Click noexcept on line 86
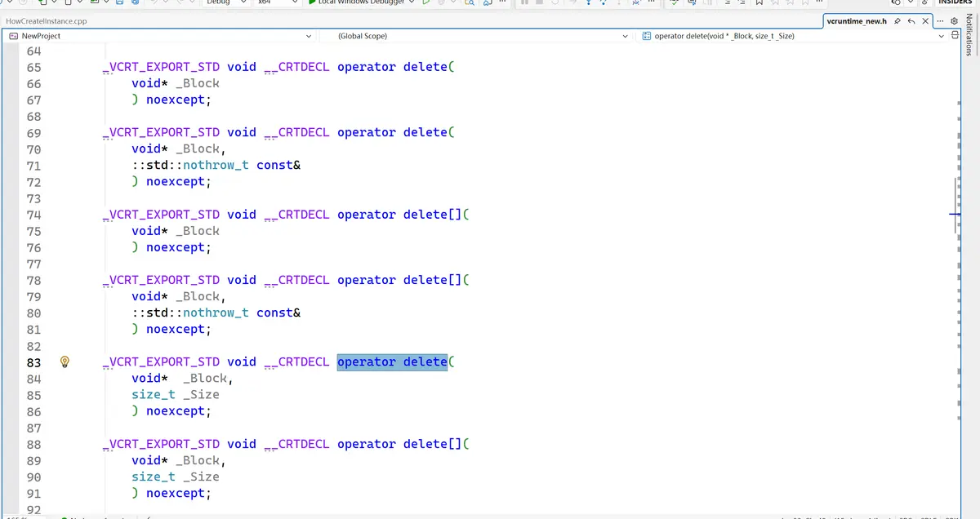This screenshot has width=980, height=519. (x=176, y=411)
